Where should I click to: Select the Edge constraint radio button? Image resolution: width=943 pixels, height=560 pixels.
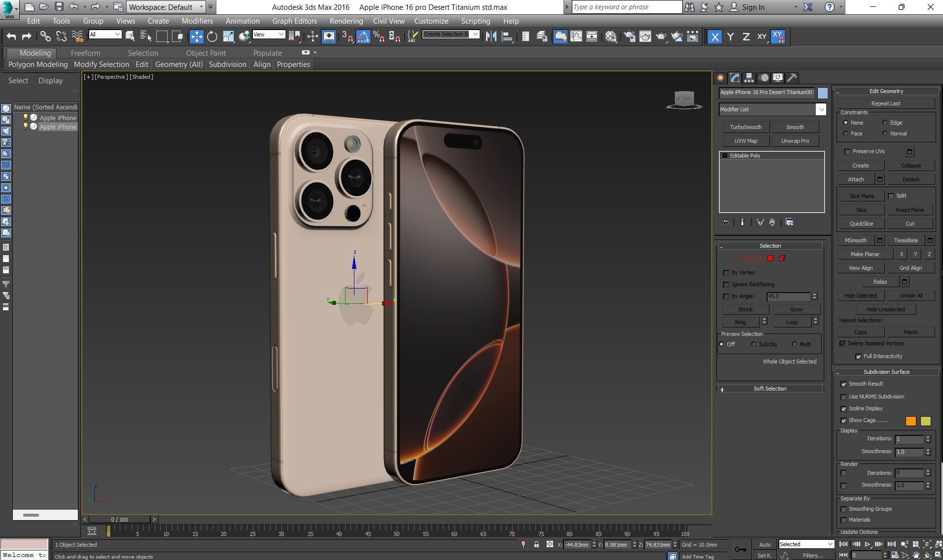885,123
